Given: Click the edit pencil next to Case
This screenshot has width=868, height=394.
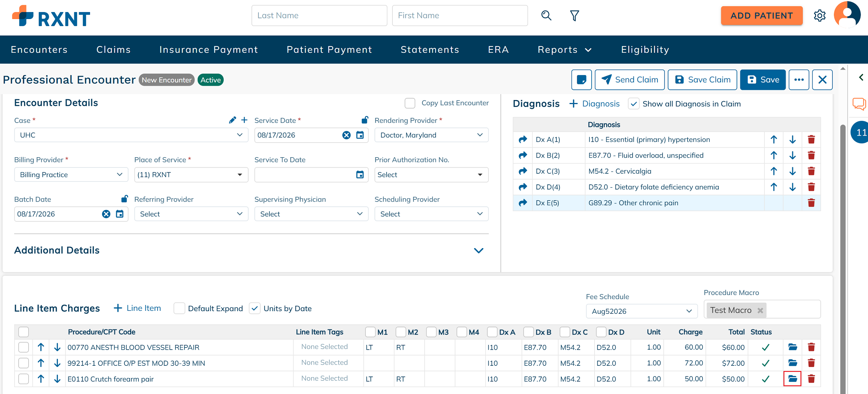Looking at the screenshot, I should tap(232, 120).
